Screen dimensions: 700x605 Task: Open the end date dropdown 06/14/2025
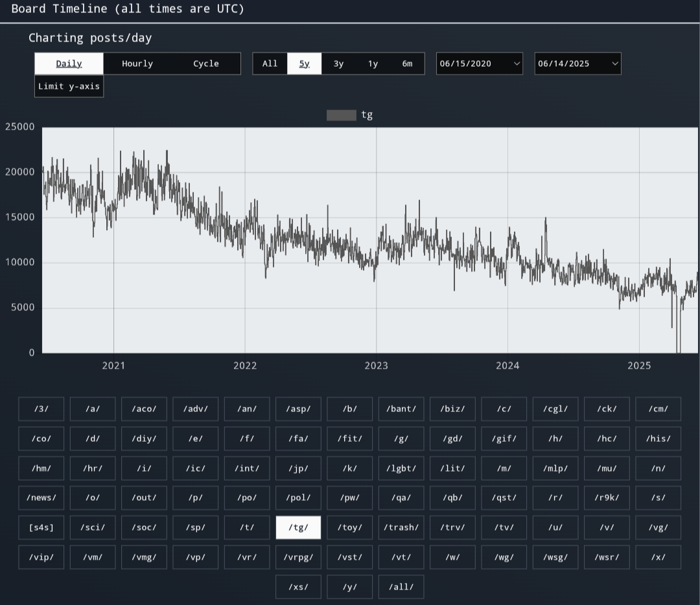click(577, 63)
